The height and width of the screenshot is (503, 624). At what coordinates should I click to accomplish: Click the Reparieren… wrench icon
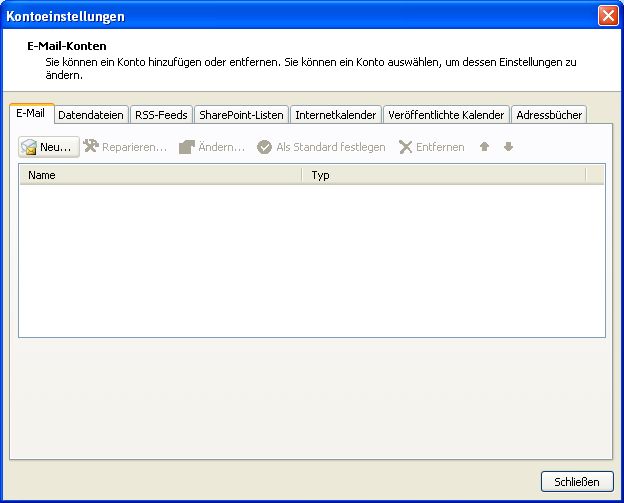(92, 147)
